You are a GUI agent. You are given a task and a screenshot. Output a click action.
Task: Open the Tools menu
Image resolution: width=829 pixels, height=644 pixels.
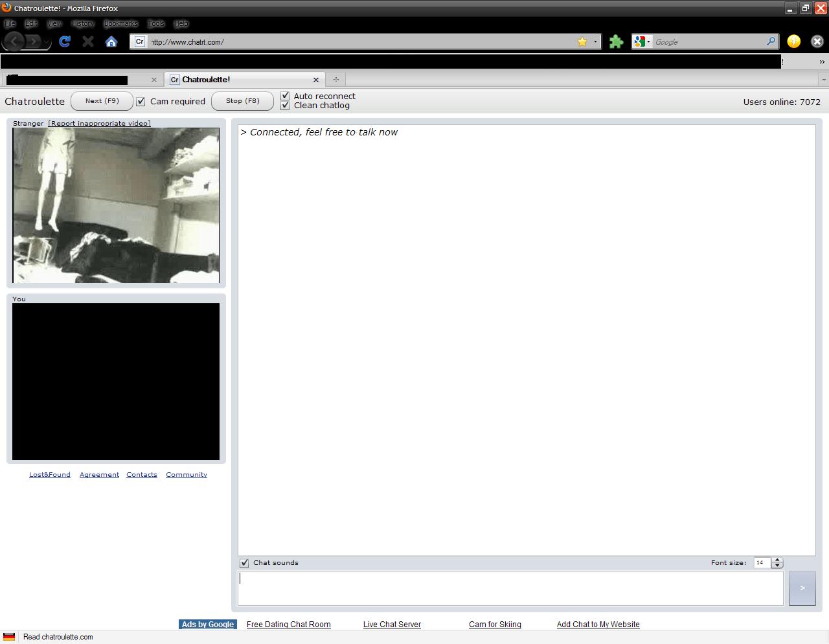point(156,23)
